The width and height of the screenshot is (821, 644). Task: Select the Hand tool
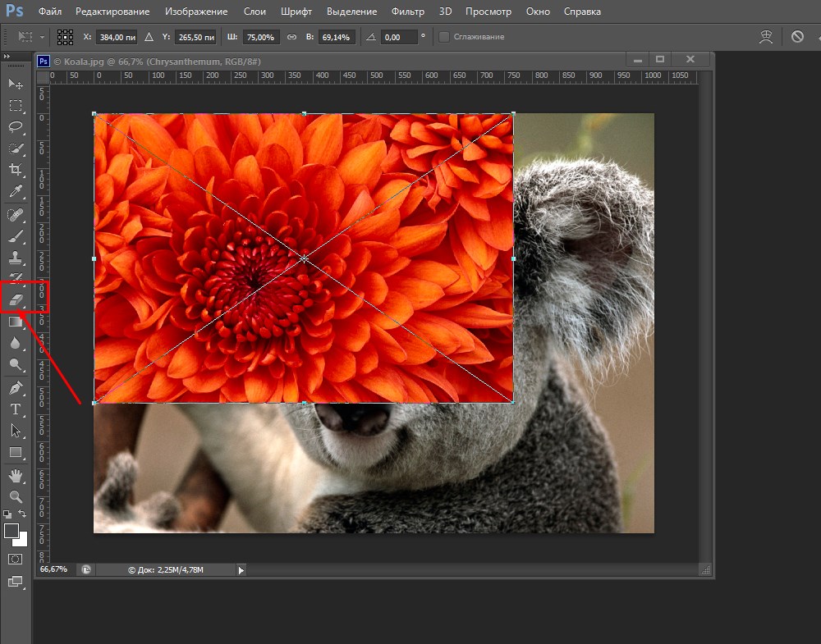click(16, 476)
